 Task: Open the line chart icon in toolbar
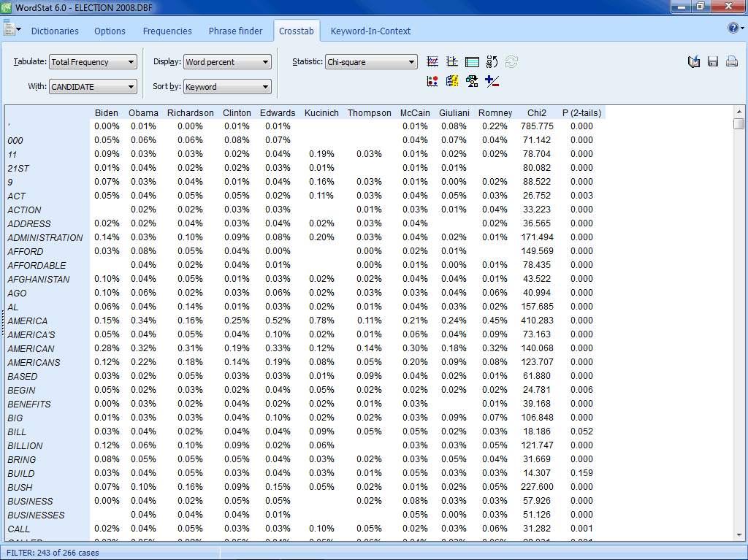pyautogui.click(x=433, y=62)
